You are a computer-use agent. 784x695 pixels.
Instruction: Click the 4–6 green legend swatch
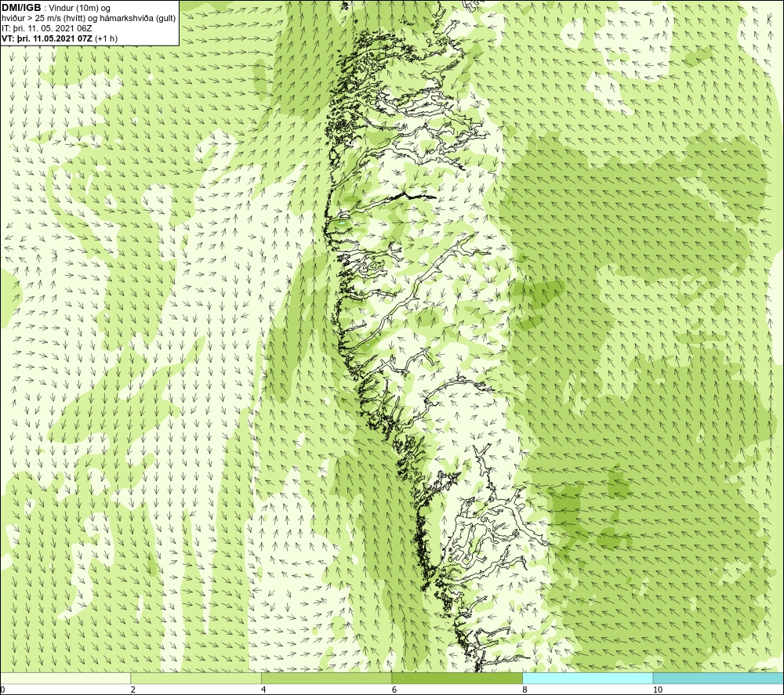[326, 678]
